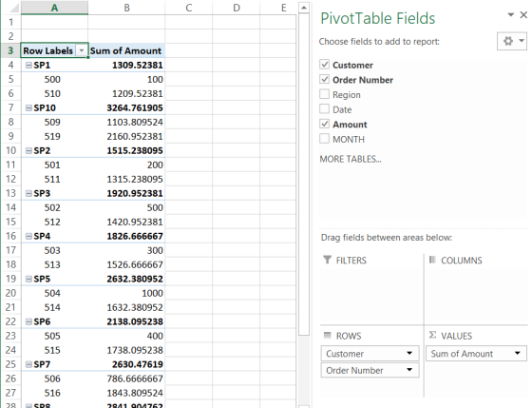Select cell with value 1309.52381
Viewport: 532px width, 408px height.
(x=126, y=65)
